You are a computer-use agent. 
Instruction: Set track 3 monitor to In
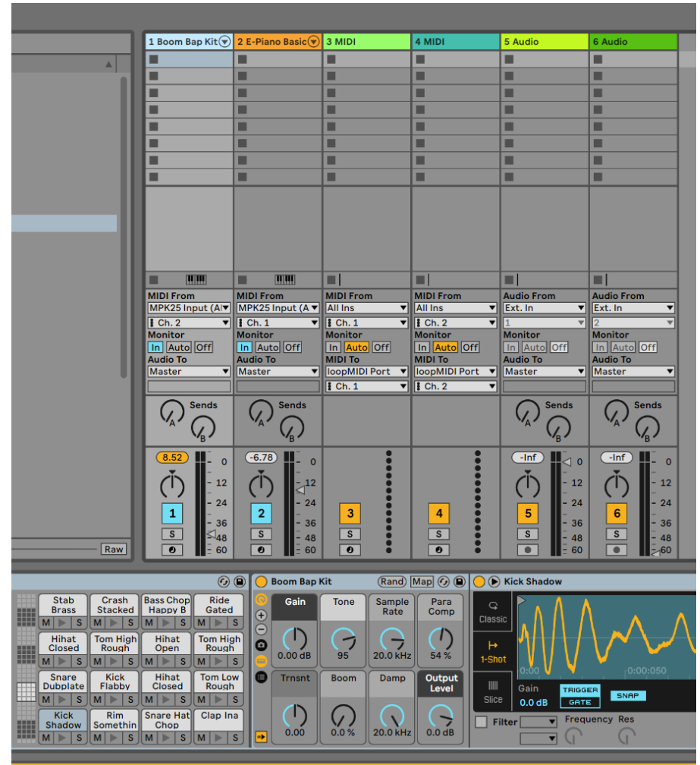pos(333,348)
